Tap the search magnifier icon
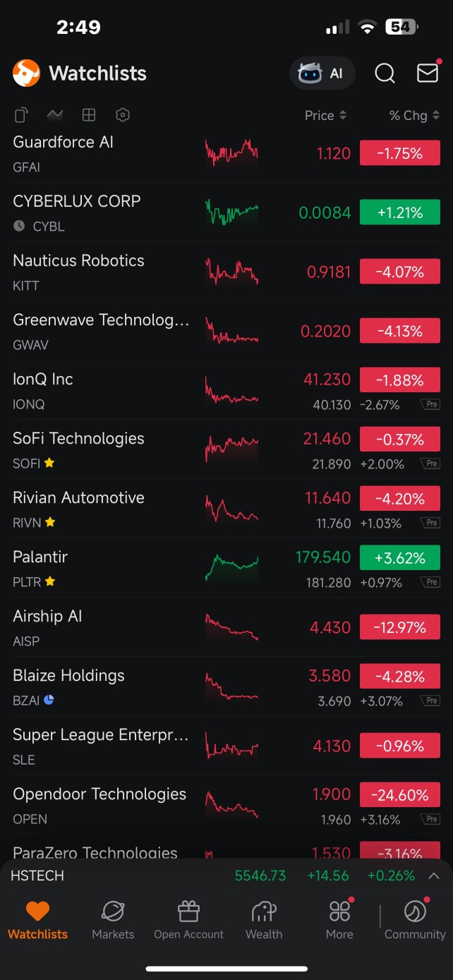453x980 pixels. tap(385, 73)
